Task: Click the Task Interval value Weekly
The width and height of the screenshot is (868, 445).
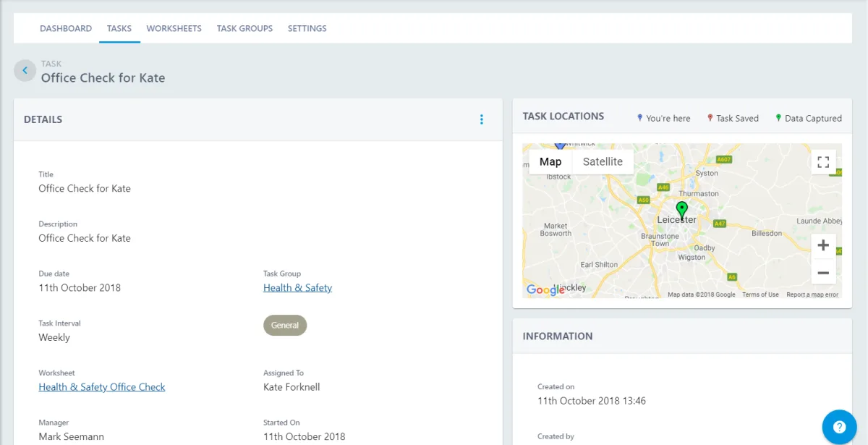Action: (x=54, y=337)
